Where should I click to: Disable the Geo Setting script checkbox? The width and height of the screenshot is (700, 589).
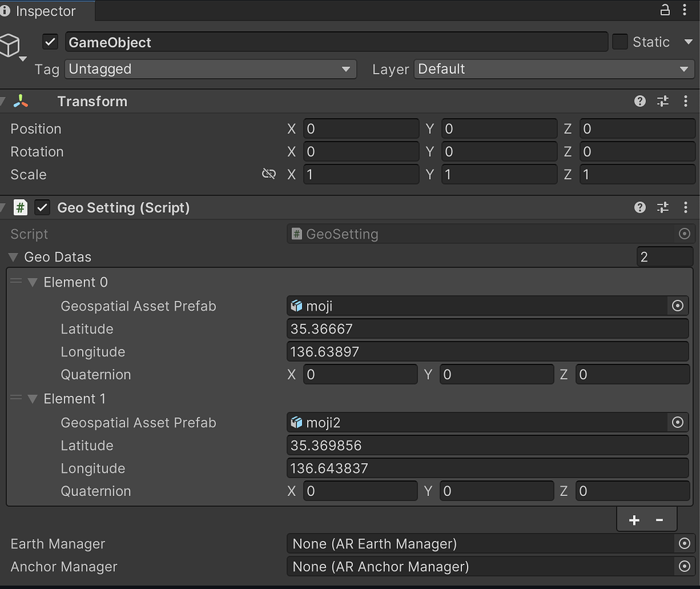point(42,207)
